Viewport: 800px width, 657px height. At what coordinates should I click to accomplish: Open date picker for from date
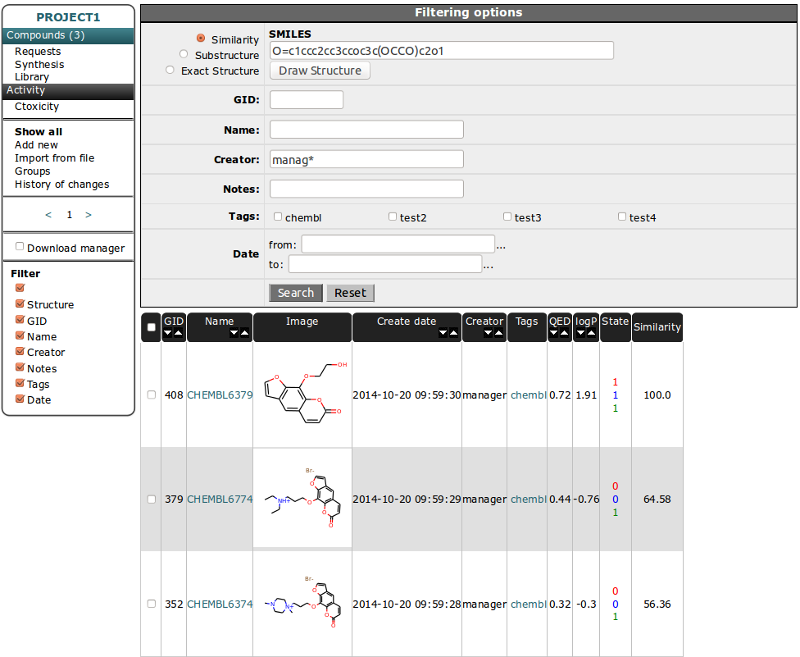[501, 246]
